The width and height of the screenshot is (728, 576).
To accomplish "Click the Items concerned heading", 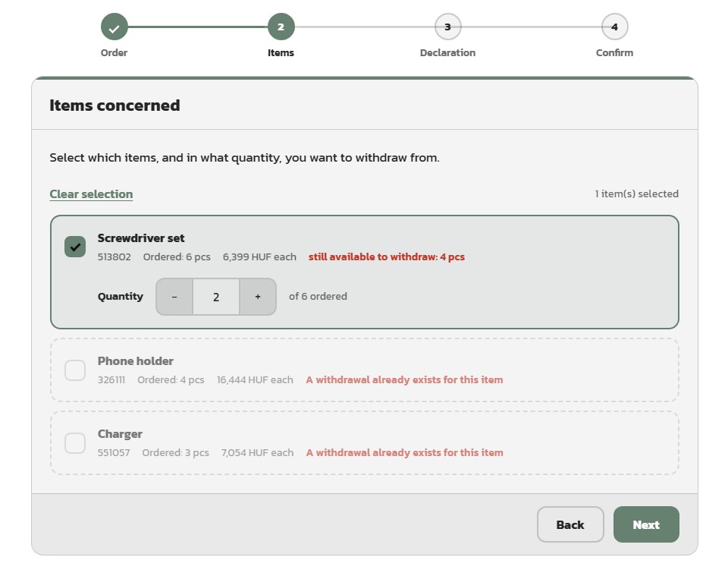I will pos(115,105).
